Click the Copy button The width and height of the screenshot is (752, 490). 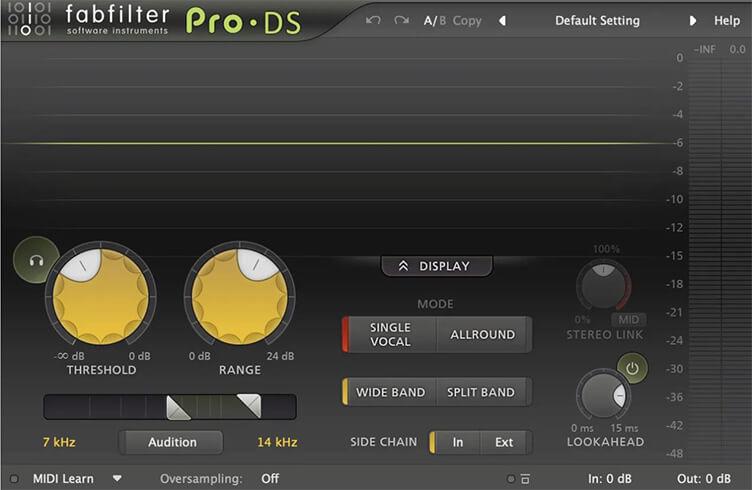click(467, 21)
